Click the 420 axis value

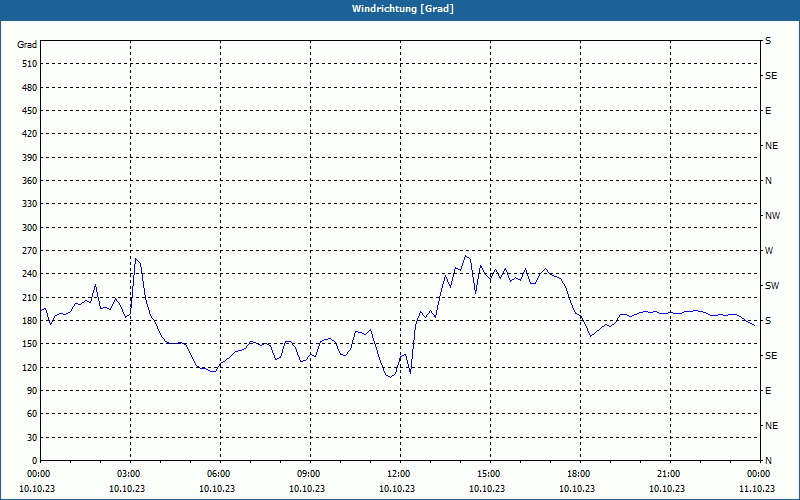(x=30, y=134)
